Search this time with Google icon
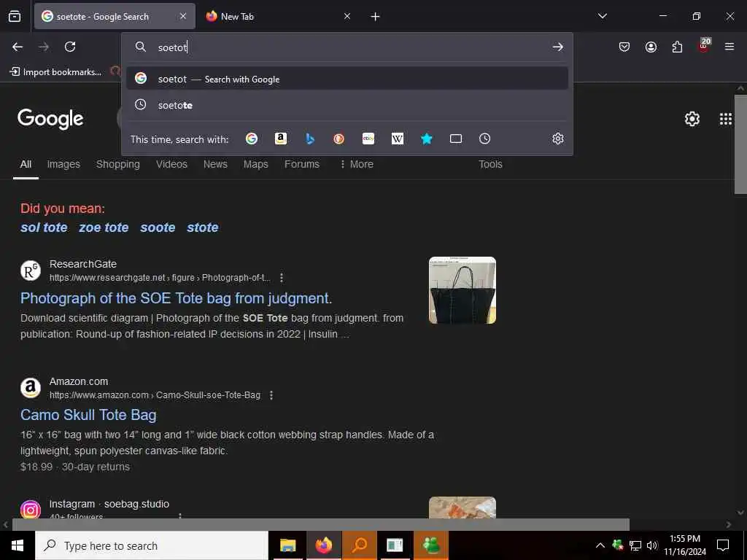Image resolution: width=747 pixels, height=560 pixels. click(x=252, y=139)
